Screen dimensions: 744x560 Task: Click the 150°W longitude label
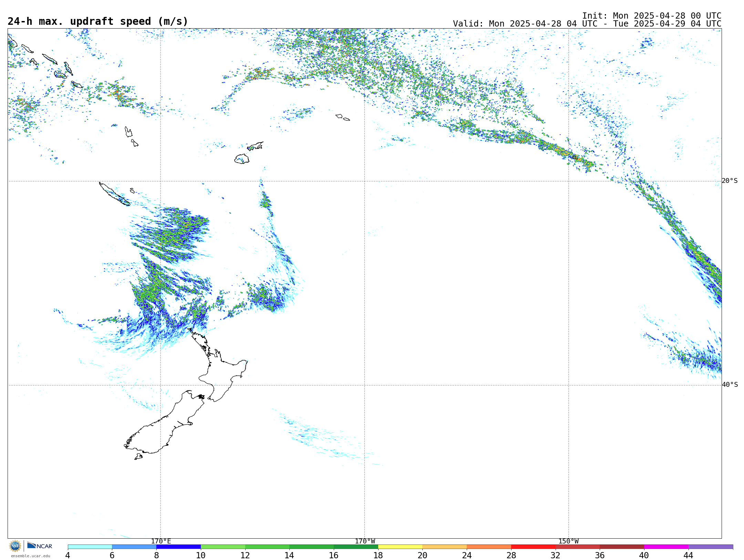tap(568, 541)
